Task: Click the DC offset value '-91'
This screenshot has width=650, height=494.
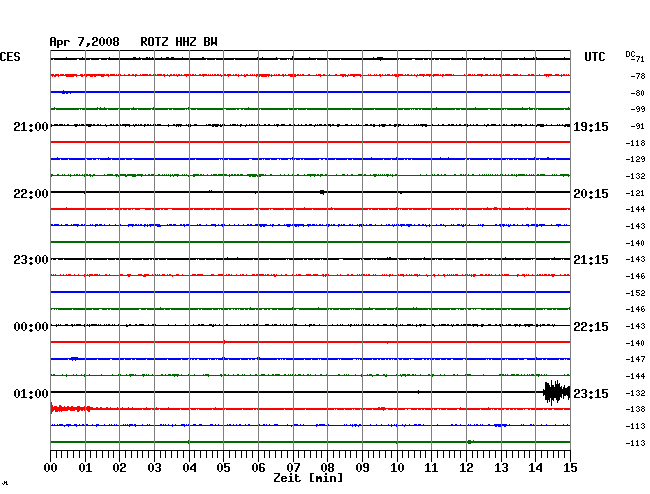Action: [638, 126]
